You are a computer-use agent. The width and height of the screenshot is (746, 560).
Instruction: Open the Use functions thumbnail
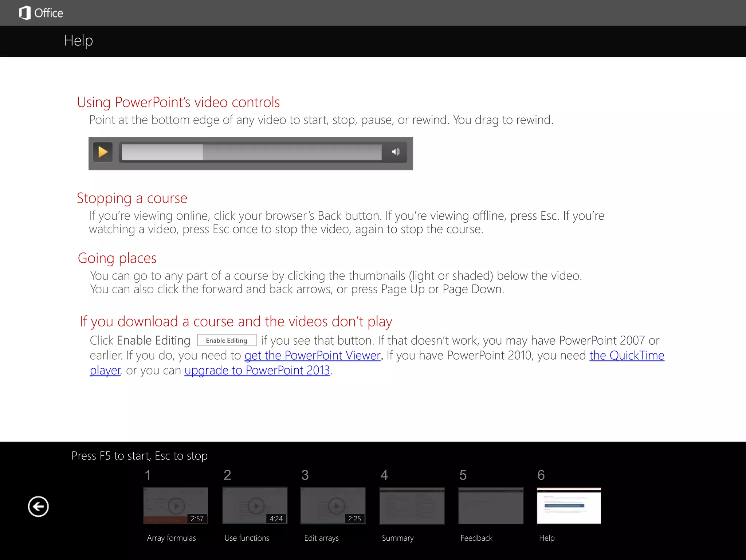pyautogui.click(x=255, y=506)
